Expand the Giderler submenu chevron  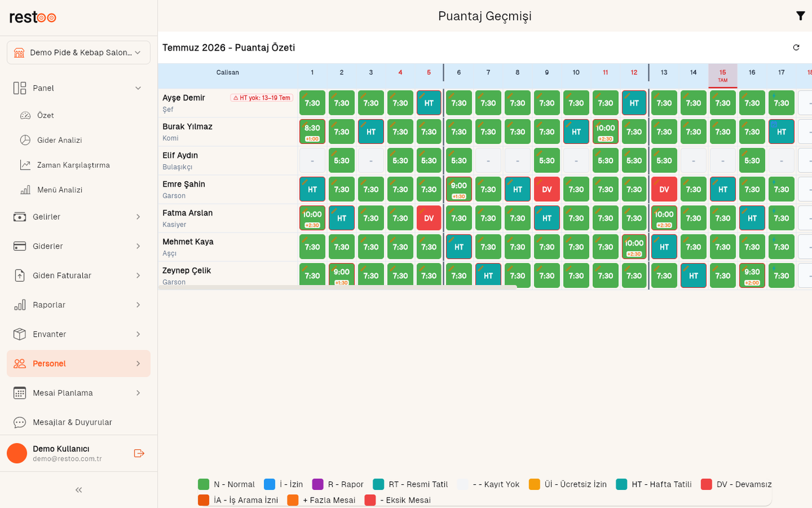(x=138, y=246)
